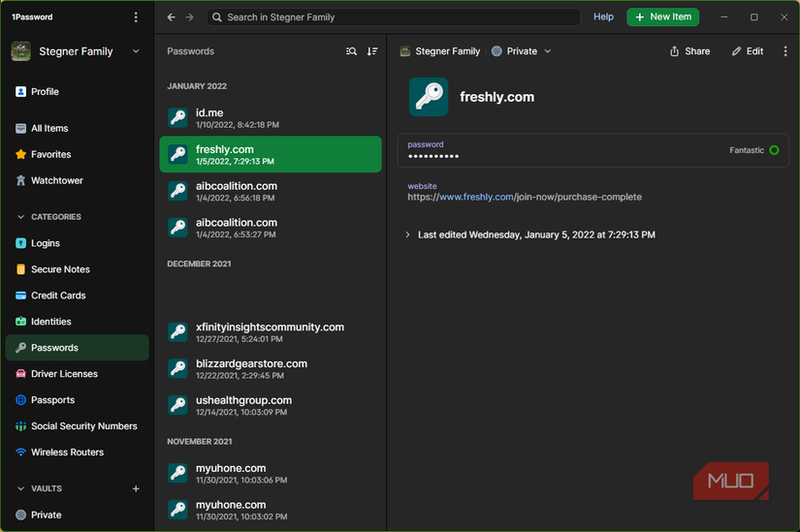The image size is (800, 532).
Task: Open Watchtower from the sidebar
Action: tap(56, 180)
